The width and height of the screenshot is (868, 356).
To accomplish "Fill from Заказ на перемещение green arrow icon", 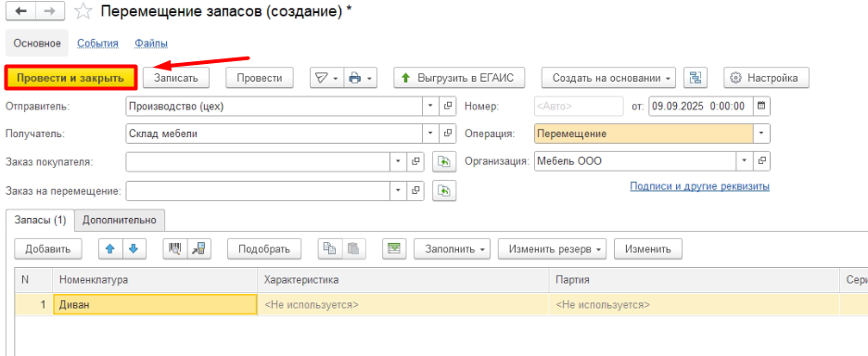I will pos(444,190).
